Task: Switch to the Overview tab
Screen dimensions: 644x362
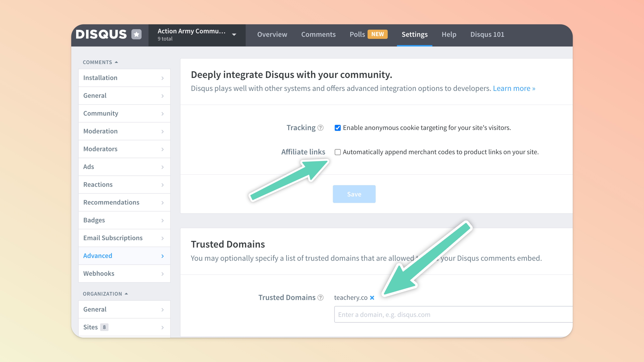Action: click(x=272, y=34)
